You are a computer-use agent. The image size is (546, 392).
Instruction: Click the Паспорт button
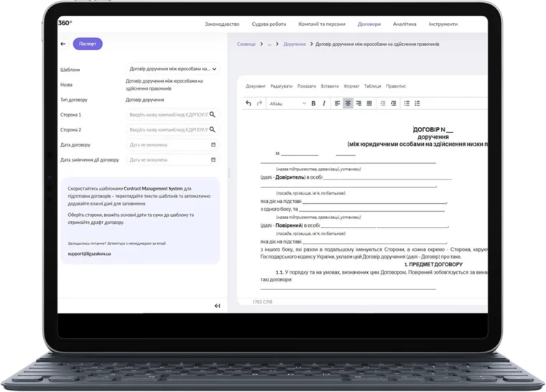pos(88,44)
